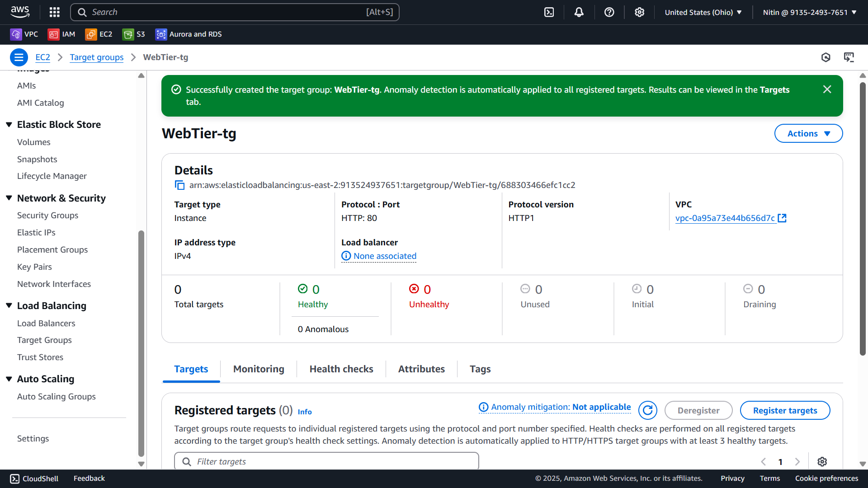This screenshot has height=488, width=868.
Task: Open Registered targets Info link
Action: pyautogui.click(x=305, y=412)
